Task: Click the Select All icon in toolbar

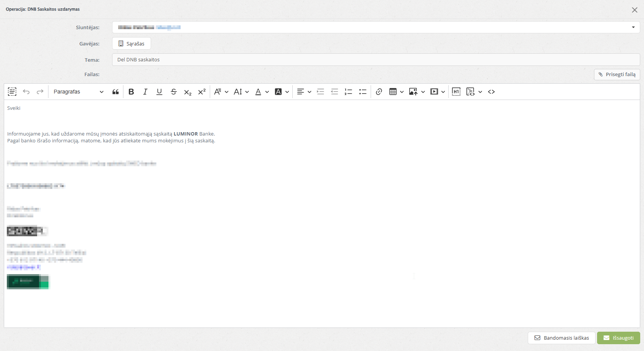Action: click(12, 92)
